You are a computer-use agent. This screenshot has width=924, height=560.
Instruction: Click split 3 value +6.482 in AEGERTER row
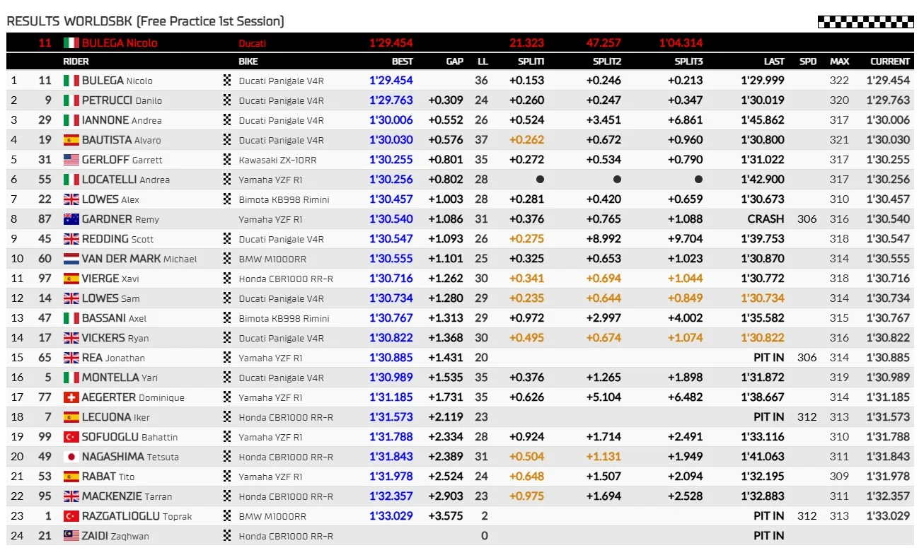686,397
